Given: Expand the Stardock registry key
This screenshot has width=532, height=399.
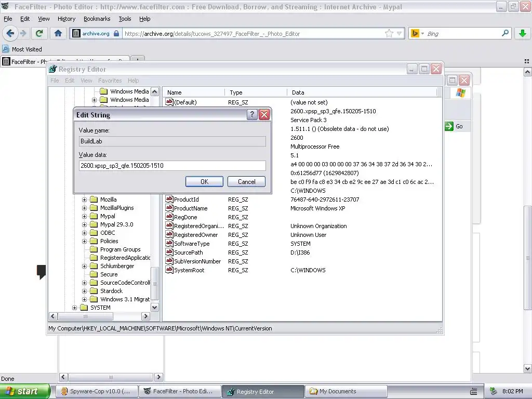Looking at the screenshot, I should point(85,291).
